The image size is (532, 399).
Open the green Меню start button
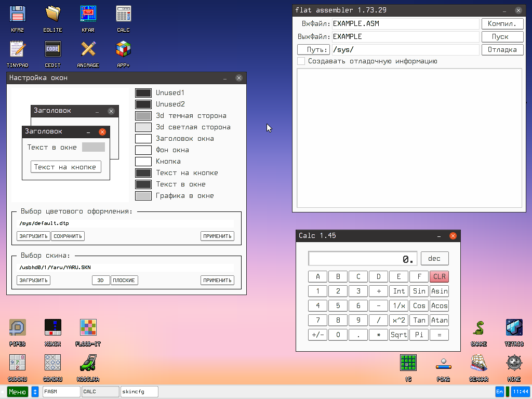click(x=18, y=392)
